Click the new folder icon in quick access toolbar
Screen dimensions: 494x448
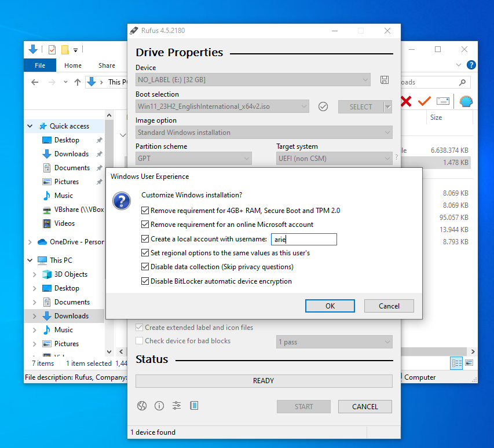(x=65, y=49)
